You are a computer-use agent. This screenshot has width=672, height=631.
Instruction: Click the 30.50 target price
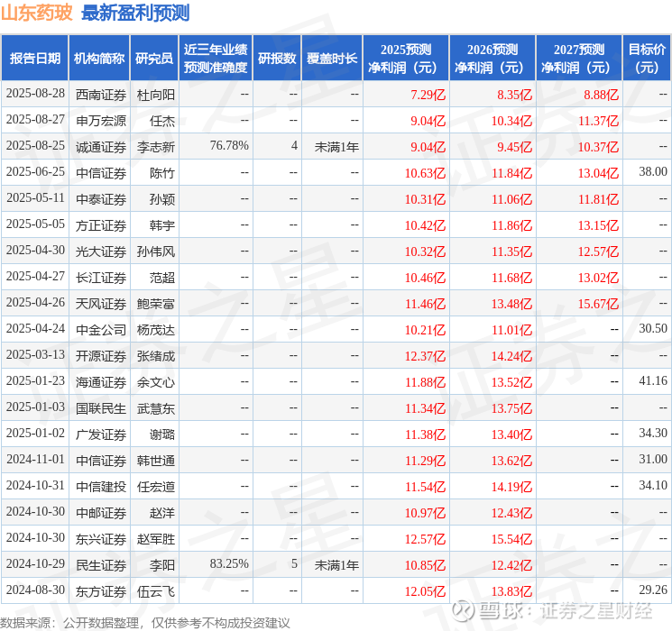[653, 328]
